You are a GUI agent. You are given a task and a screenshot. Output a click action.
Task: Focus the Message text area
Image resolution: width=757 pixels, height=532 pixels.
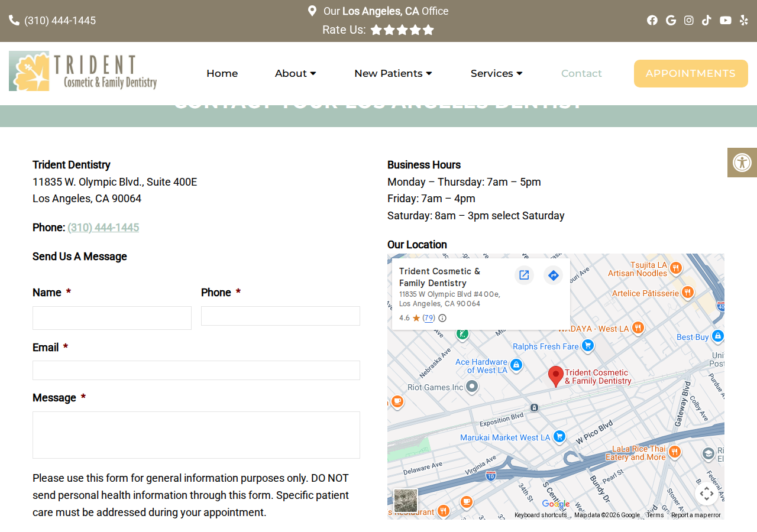[196, 435]
